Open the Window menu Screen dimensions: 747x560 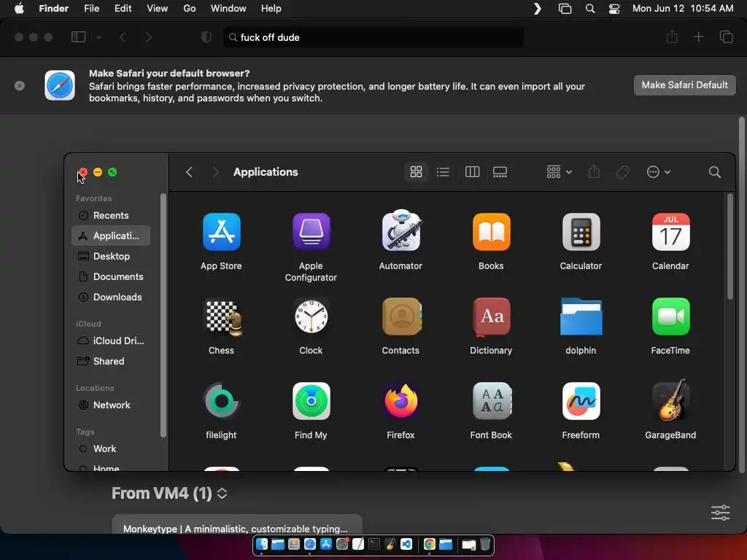[x=228, y=9]
